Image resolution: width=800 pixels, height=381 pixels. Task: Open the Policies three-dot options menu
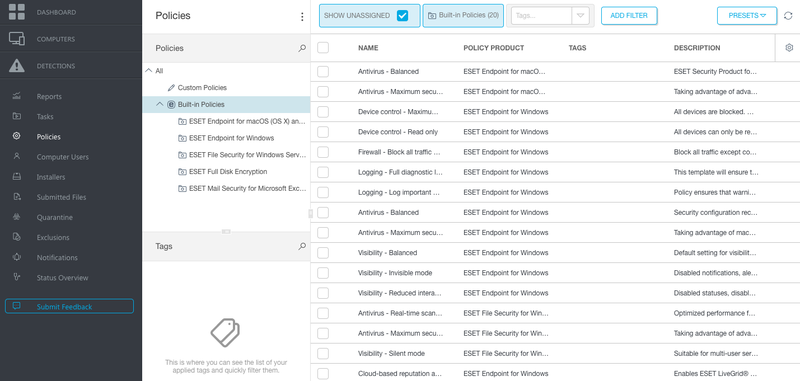point(302,17)
